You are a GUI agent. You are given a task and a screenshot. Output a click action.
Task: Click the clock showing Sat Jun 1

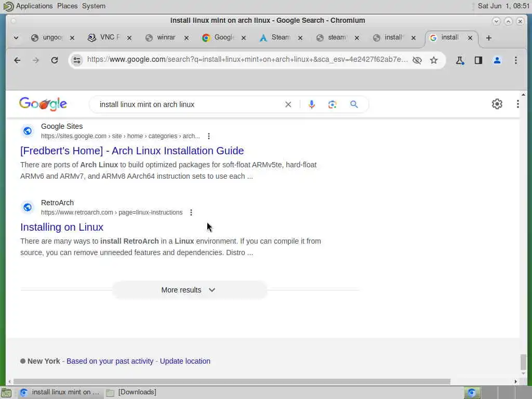(x=503, y=6)
